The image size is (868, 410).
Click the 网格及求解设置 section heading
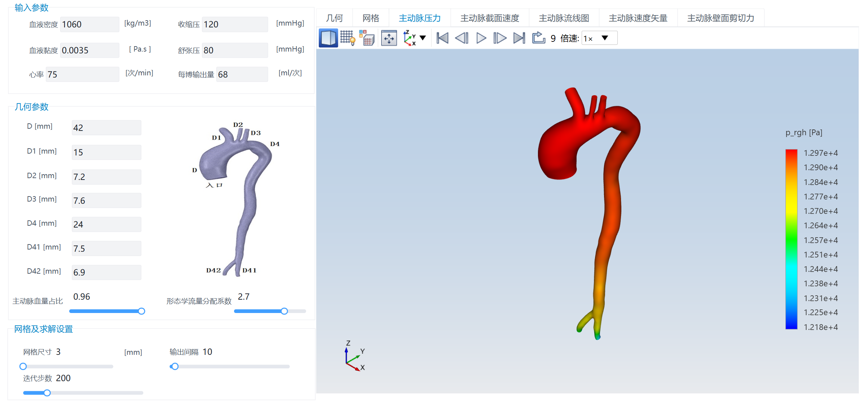point(43,329)
